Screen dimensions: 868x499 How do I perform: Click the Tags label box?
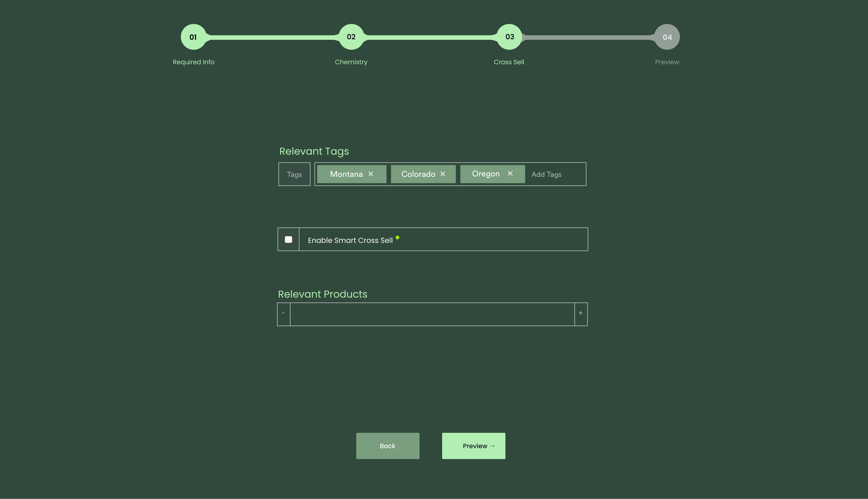(x=294, y=175)
